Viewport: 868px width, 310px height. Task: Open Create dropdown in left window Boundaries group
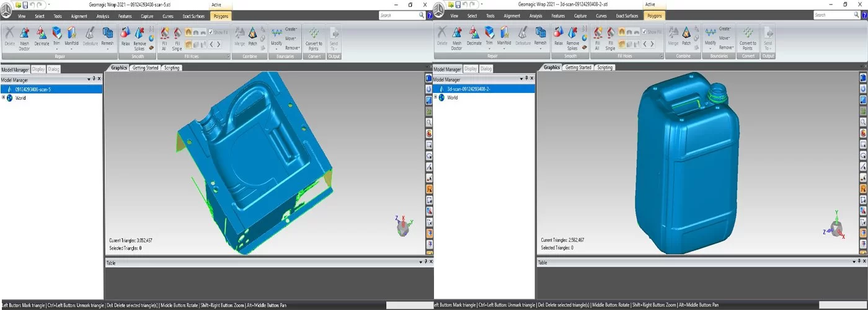pos(291,29)
